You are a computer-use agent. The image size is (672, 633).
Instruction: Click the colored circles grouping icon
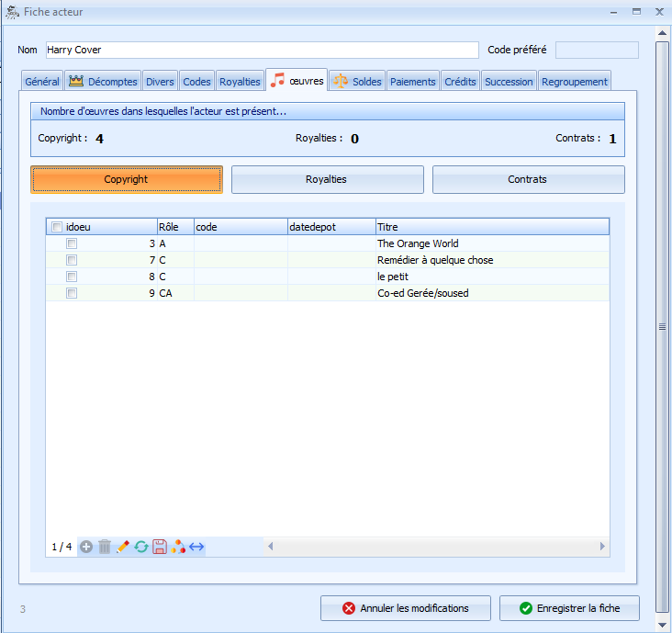(178, 547)
